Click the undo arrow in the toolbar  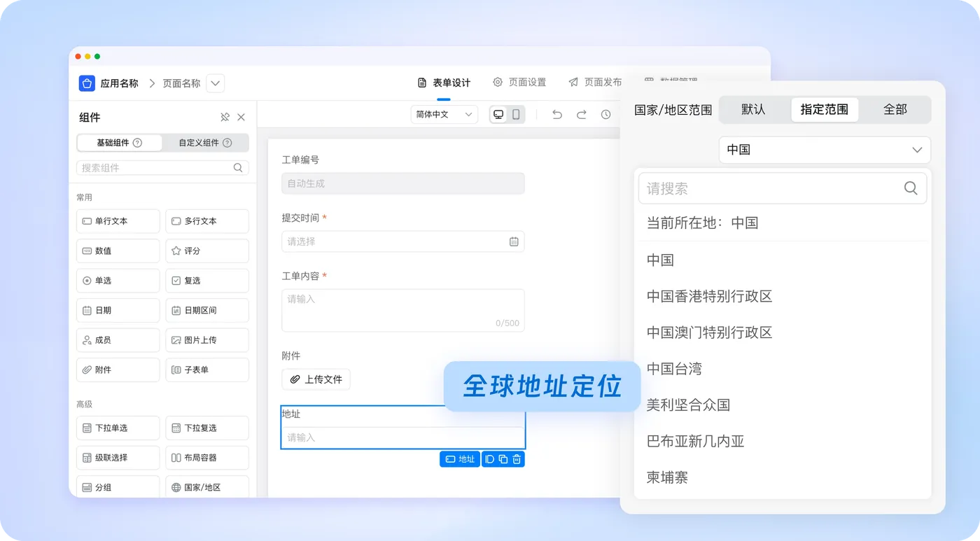point(557,115)
